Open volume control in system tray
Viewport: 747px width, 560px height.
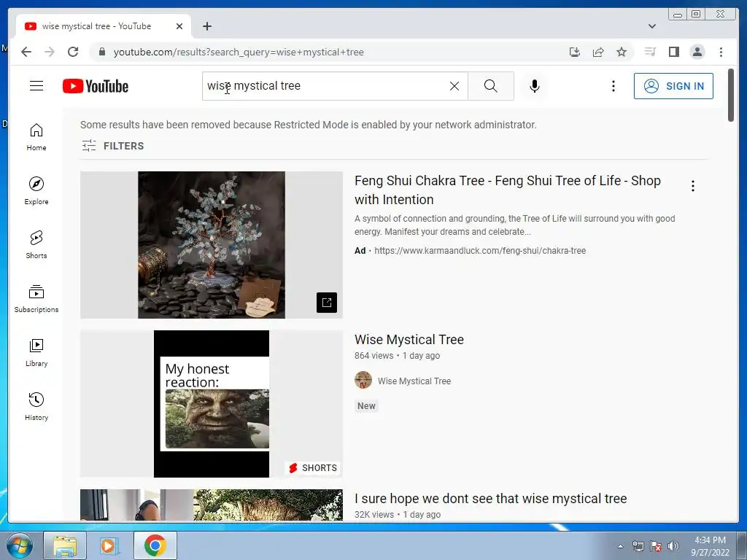[673, 546]
